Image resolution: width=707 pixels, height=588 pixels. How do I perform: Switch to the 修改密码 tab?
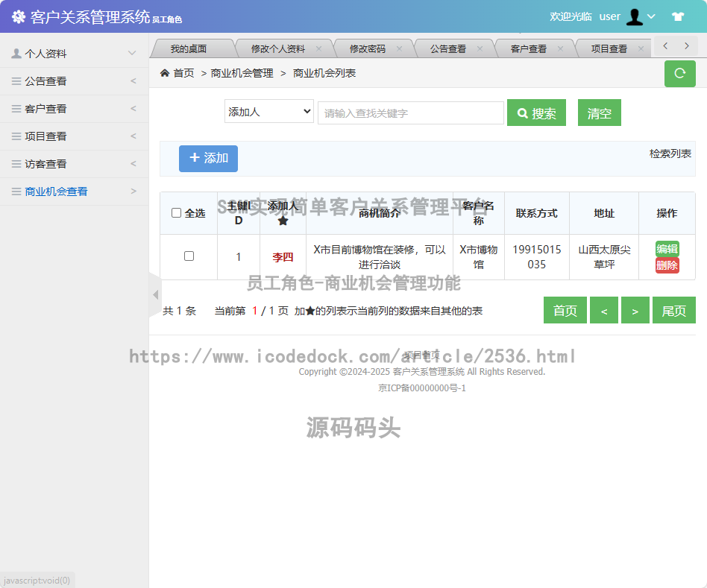pyautogui.click(x=368, y=48)
